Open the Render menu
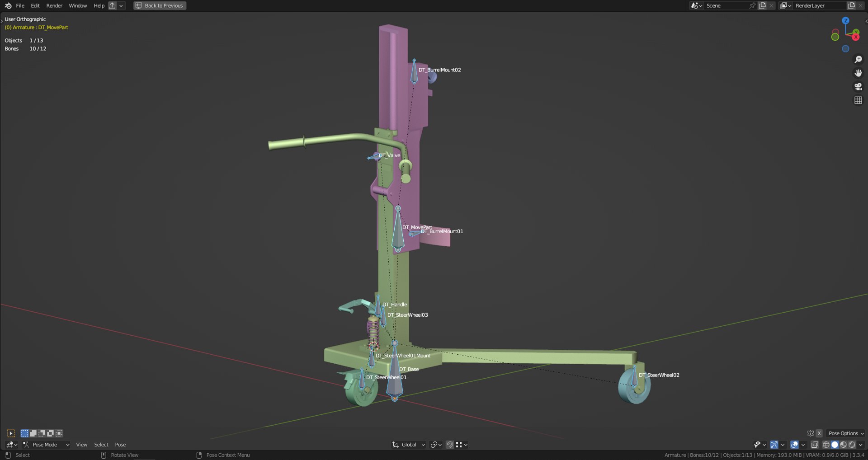The image size is (868, 460). [54, 5]
